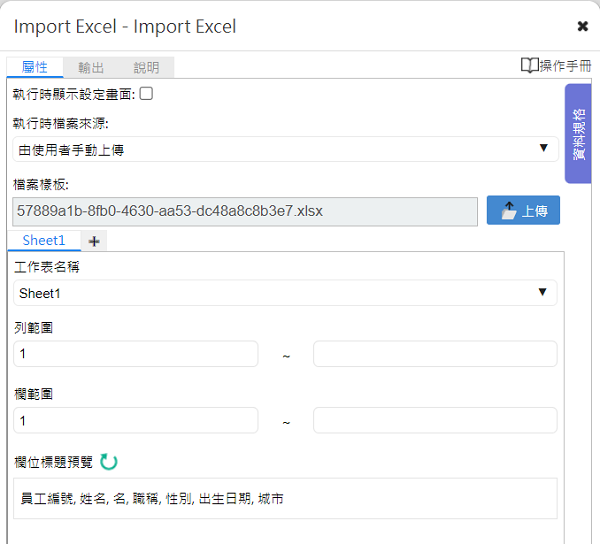Select the Sheet1 tab
Viewport: 600px width, 544px height.
(x=44, y=240)
